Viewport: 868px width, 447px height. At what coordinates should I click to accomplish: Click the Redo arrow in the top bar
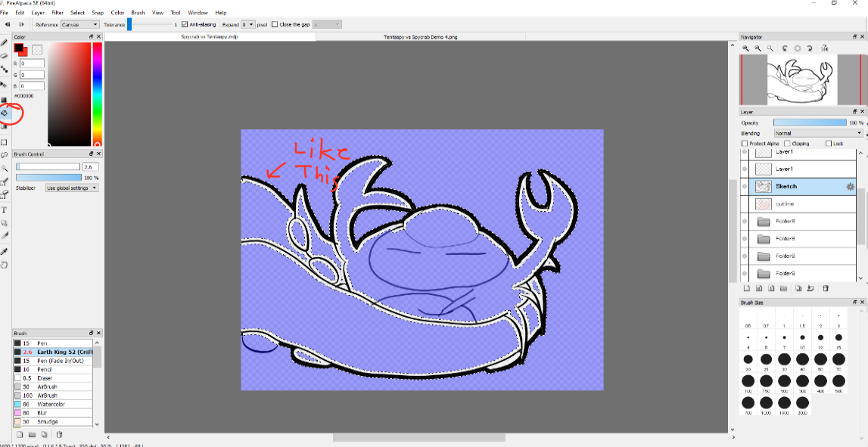[22, 24]
